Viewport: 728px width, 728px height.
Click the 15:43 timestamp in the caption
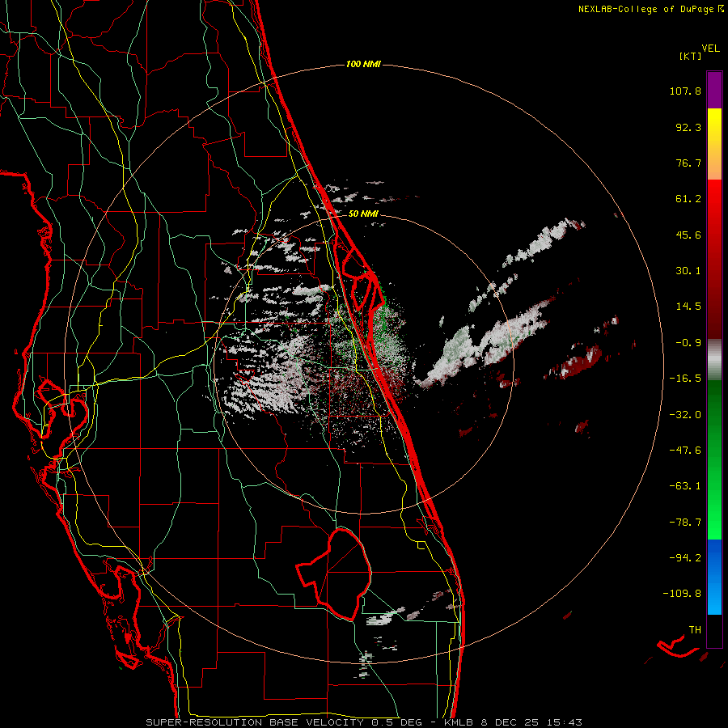click(x=564, y=722)
